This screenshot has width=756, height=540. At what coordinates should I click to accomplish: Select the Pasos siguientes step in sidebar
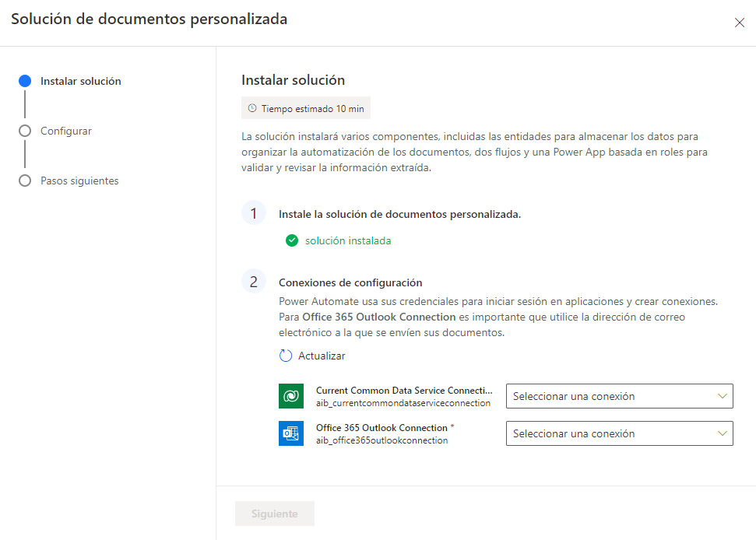pos(79,181)
